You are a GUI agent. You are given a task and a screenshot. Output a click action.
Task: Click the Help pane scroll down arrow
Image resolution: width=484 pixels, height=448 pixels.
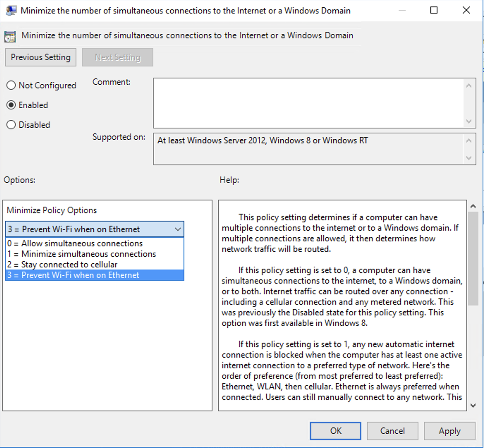click(473, 405)
